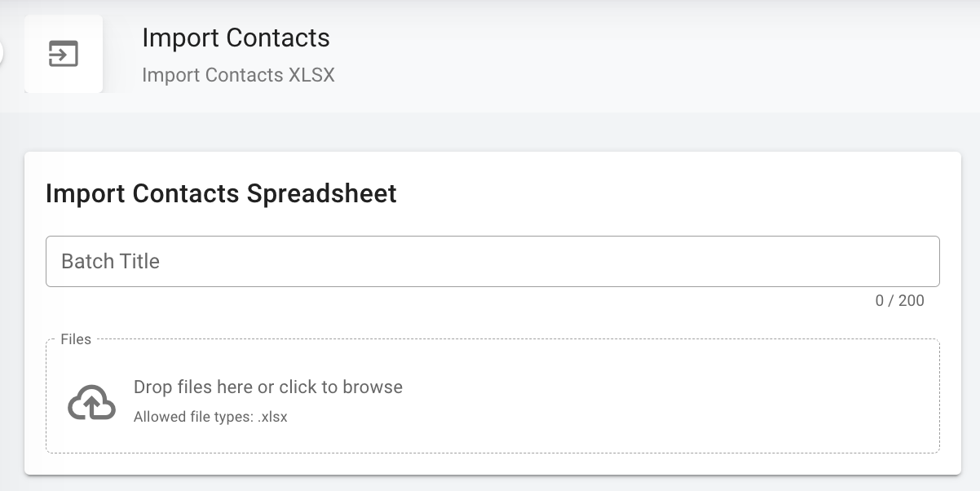The width and height of the screenshot is (980, 491).
Task: Click the word "Spreadsheet" in card heading
Action: [322, 193]
